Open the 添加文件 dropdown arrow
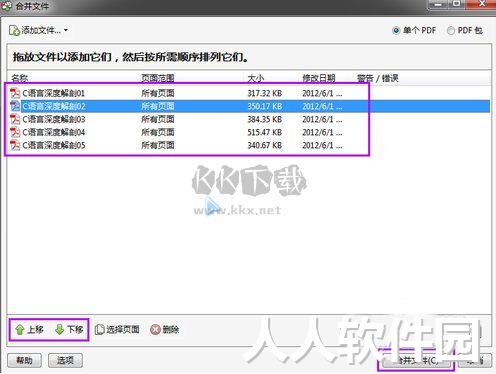This screenshot has width=496, height=374. 66,30
